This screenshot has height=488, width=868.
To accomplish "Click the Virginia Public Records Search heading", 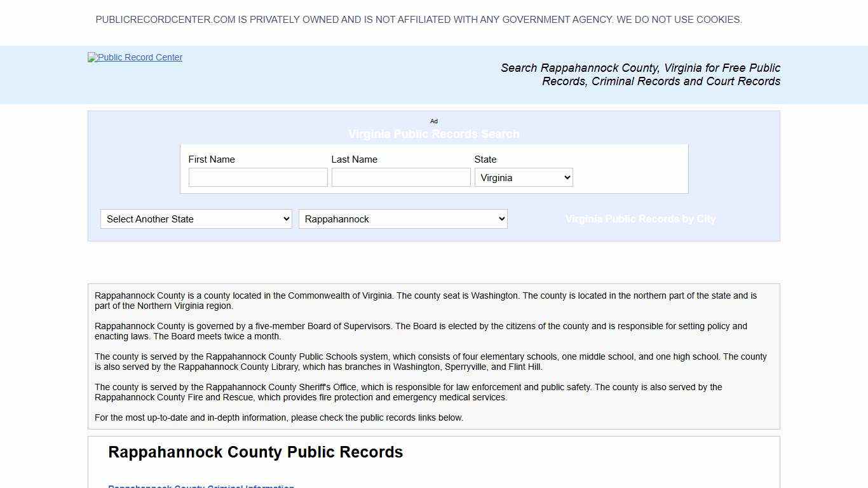I will tap(434, 134).
